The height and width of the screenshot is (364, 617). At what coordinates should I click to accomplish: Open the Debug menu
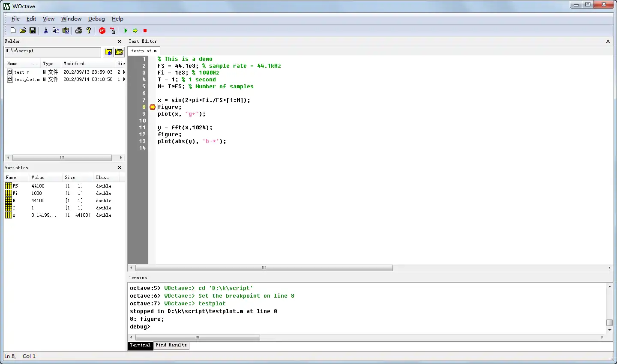pos(96,19)
